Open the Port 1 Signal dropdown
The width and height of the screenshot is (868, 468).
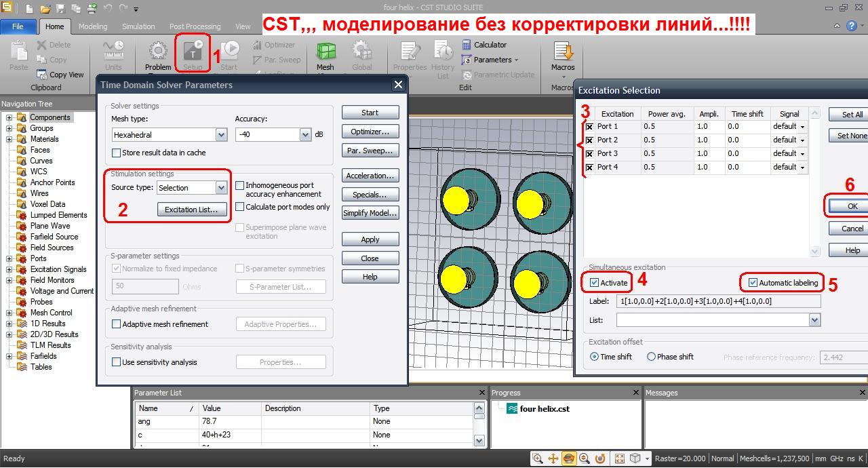tap(802, 127)
